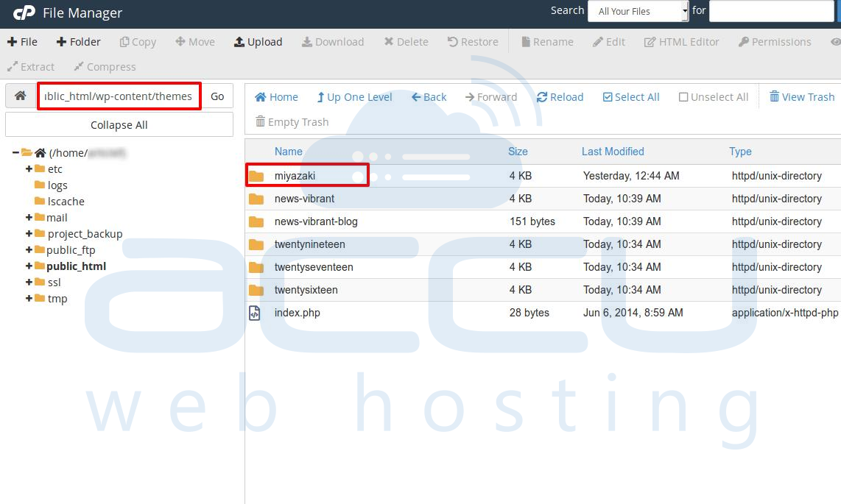Click the Collapse All button
The image size is (841, 504).
pyautogui.click(x=119, y=125)
